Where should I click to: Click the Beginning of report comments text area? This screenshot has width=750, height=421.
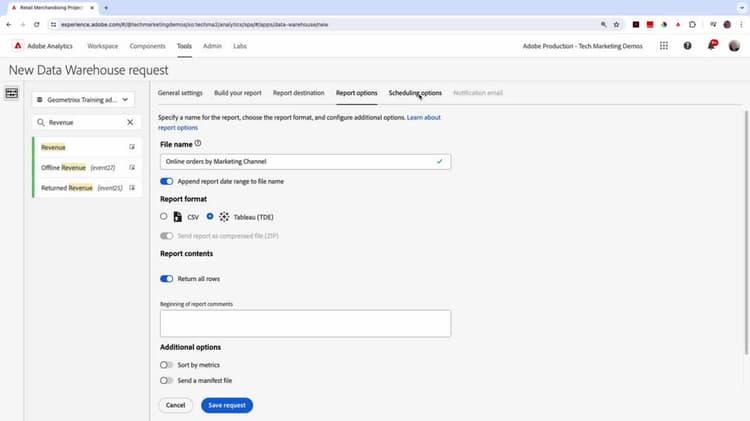pyautogui.click(x=305, y=323)
